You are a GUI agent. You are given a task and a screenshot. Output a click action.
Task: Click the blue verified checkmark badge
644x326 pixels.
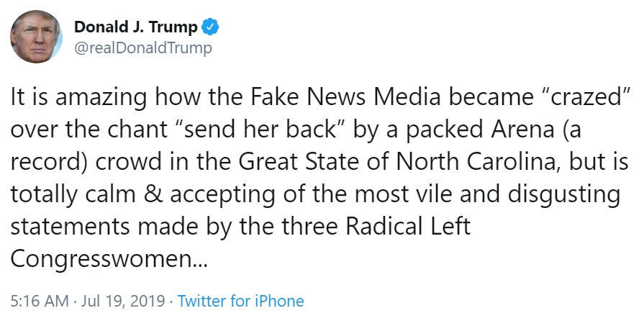click(211, 27)
